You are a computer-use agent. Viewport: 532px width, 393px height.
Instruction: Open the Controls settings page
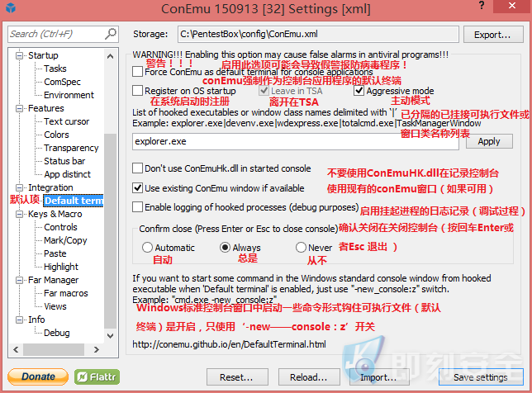pos(61,227)
